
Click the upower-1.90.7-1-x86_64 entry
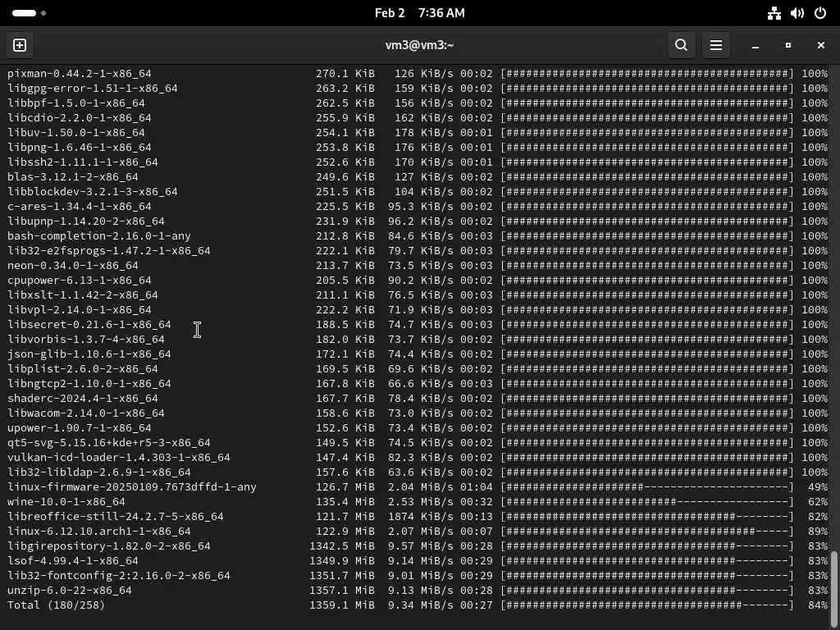[80, 427]
